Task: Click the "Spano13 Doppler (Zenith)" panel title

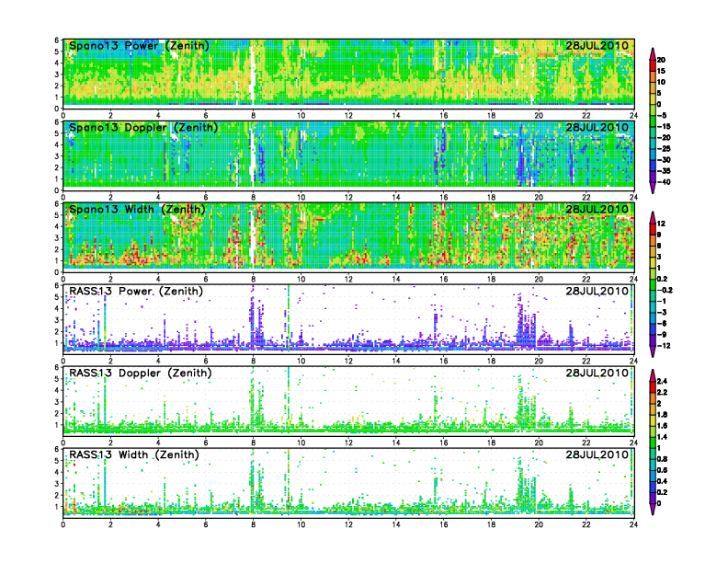Action: coord(143,128)
